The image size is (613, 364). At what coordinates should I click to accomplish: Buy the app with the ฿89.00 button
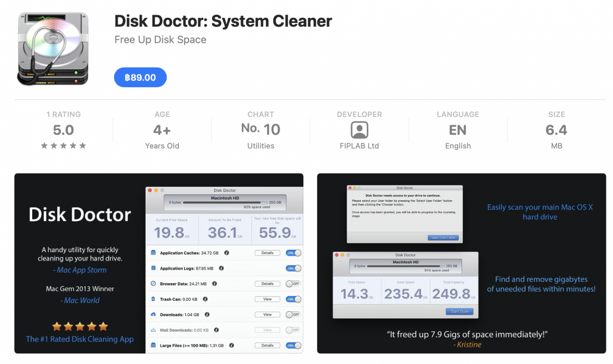tap(140, 77)
